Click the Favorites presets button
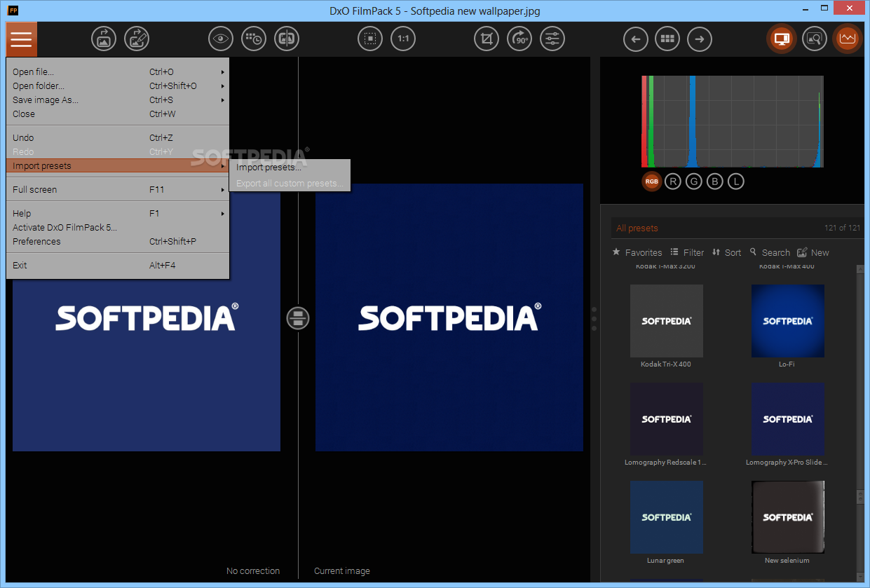 click(637, 252)
